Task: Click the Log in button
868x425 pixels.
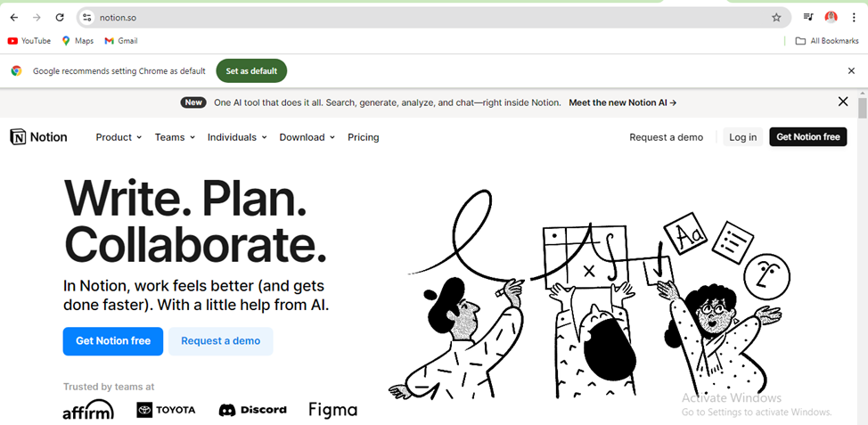Action: [x=742, y=137]
